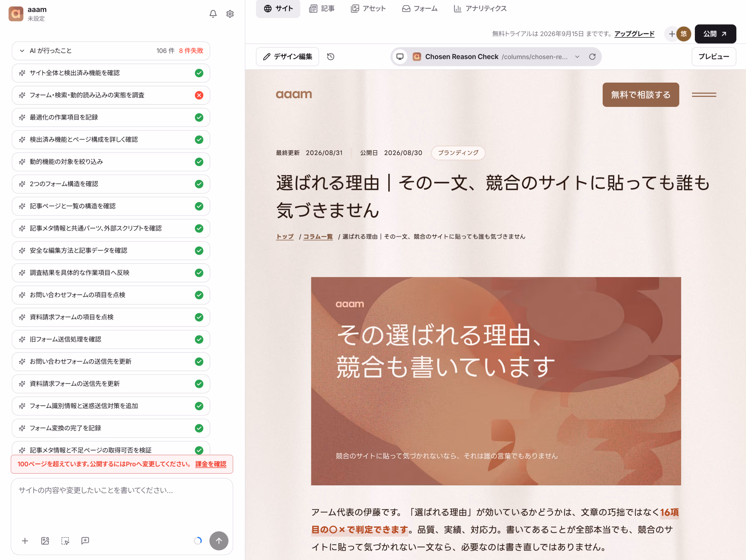Open the 最適化の作業項目を記録 step
The width and height of the screenshot is (746, 560).
tap(111, 117)
